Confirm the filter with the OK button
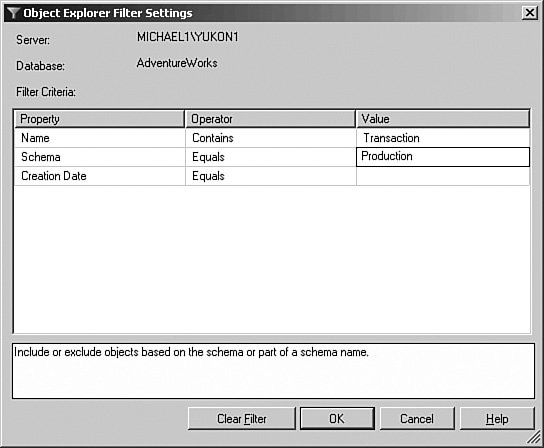Screen dimensions: 544x448 [x=337, y=419]
